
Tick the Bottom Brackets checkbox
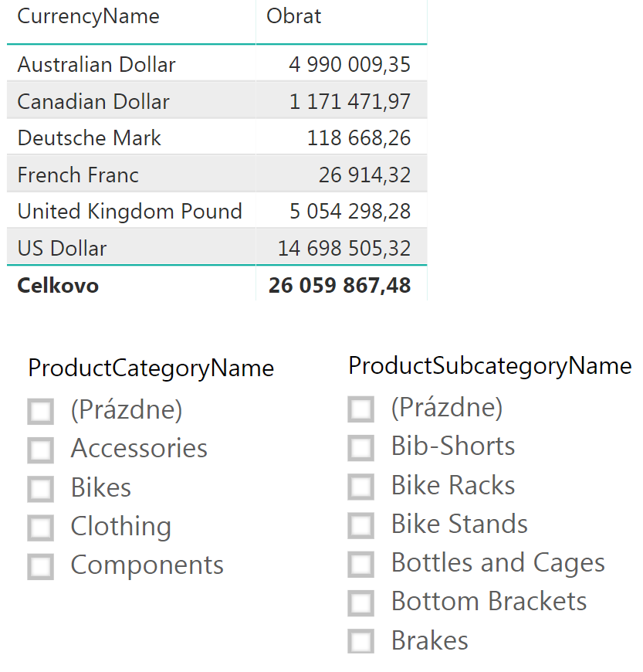tap(360, 603)
